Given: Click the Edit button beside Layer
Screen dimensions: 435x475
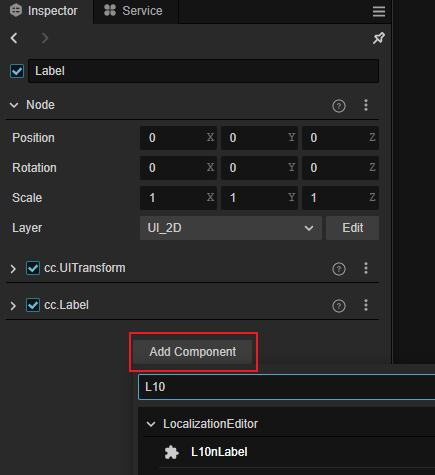Looking at the screenshot, I should coord(352,228).
